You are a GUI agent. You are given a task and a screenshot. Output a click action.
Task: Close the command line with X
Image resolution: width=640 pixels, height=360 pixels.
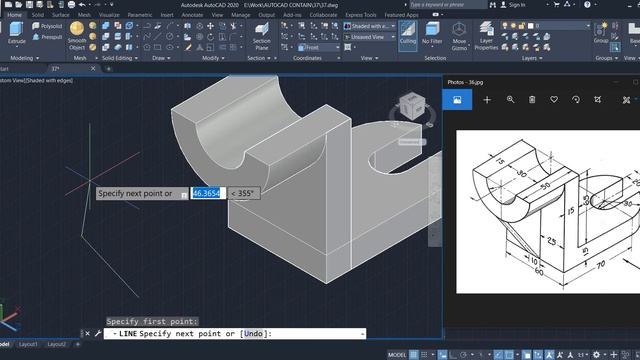pos(87,333)
